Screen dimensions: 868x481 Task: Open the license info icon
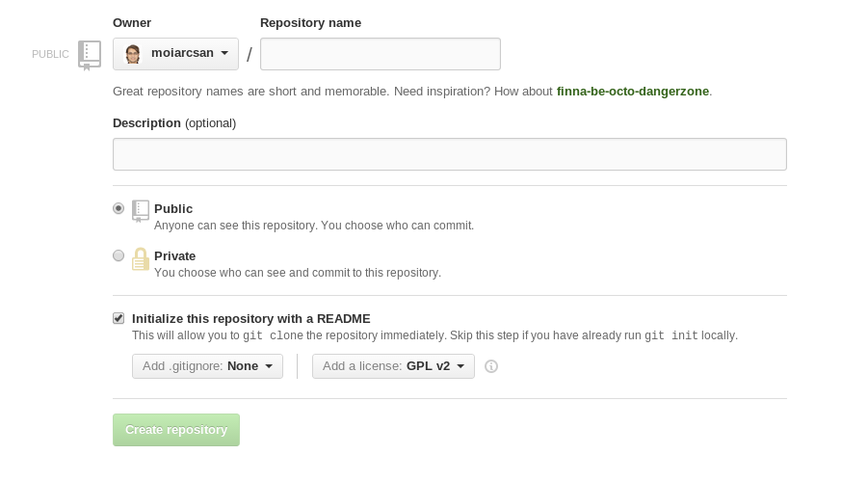(491, 366)
